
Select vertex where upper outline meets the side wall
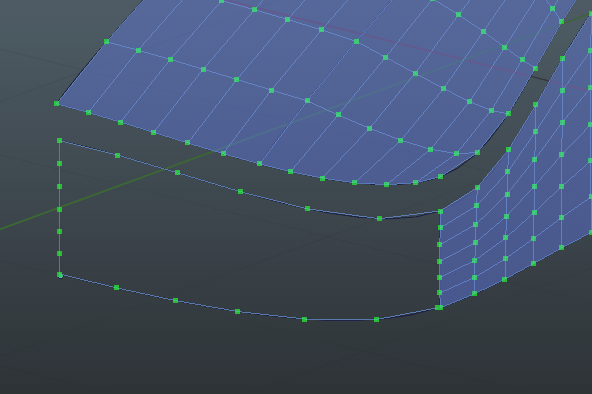pyautogui.click(x=440, y=212)
